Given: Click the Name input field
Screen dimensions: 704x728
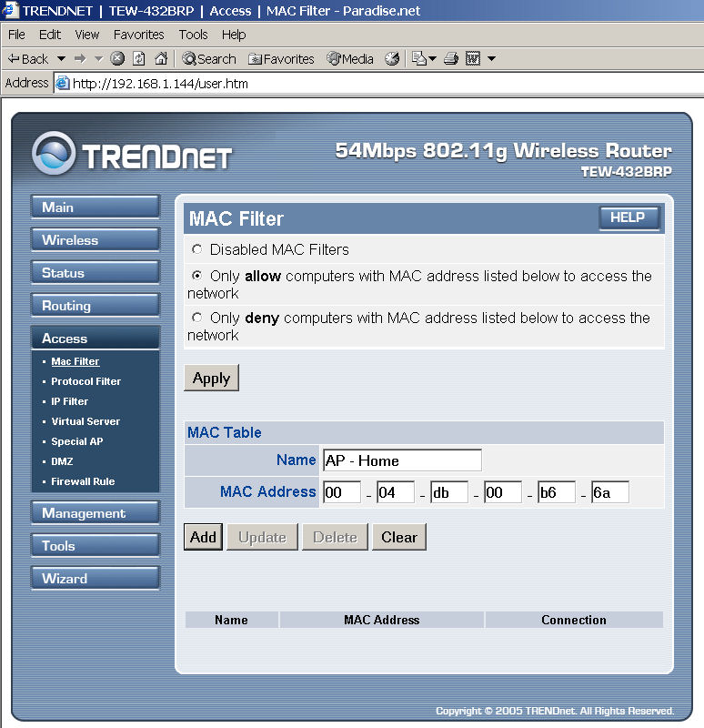Looking at the screenshot, I should click(x=402, y=460).
